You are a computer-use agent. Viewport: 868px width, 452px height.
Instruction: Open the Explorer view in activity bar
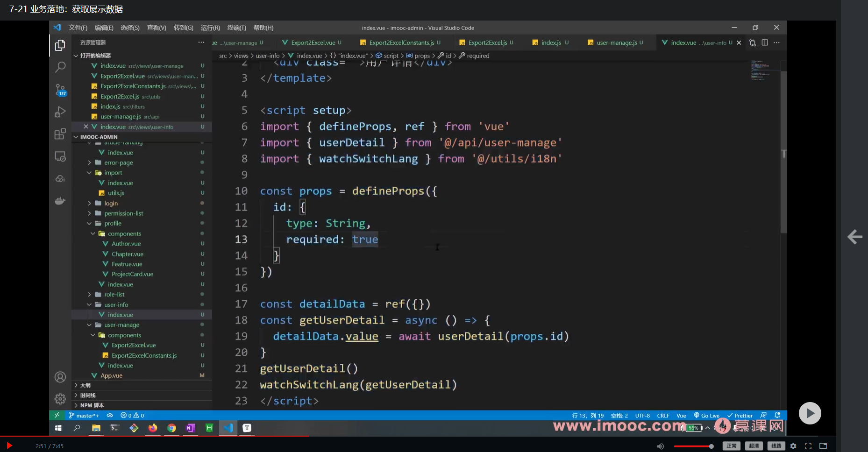tap(60, 45)
